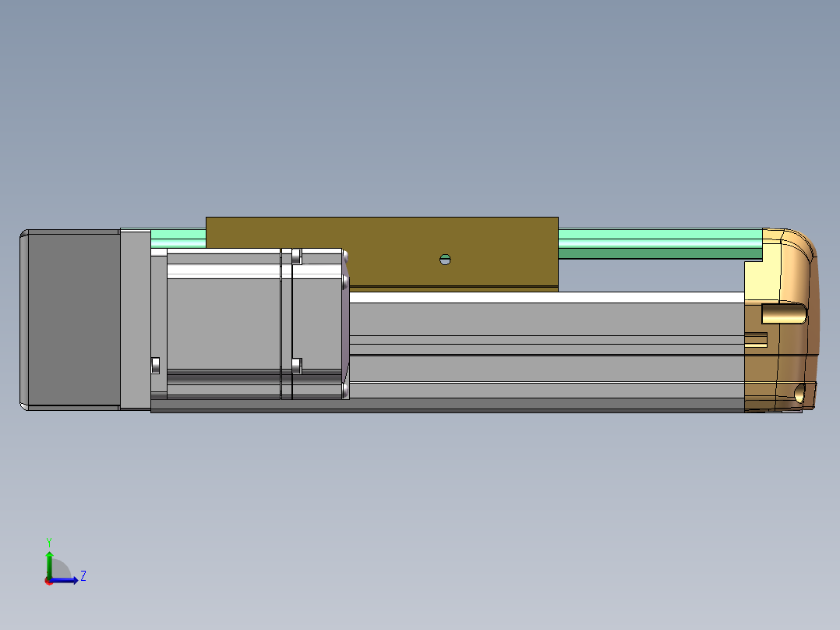Click the cylindrical pin on end cap
This screenshot has height=630, width=840.
tap(784, 313)
